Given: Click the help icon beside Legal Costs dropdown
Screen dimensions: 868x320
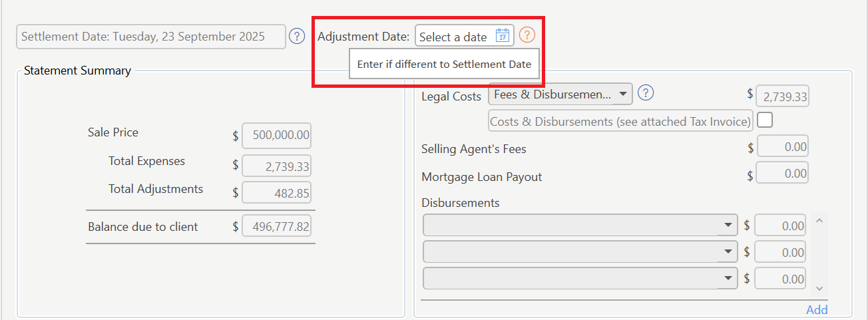Looking at the screenshot, I should [646, 94].
